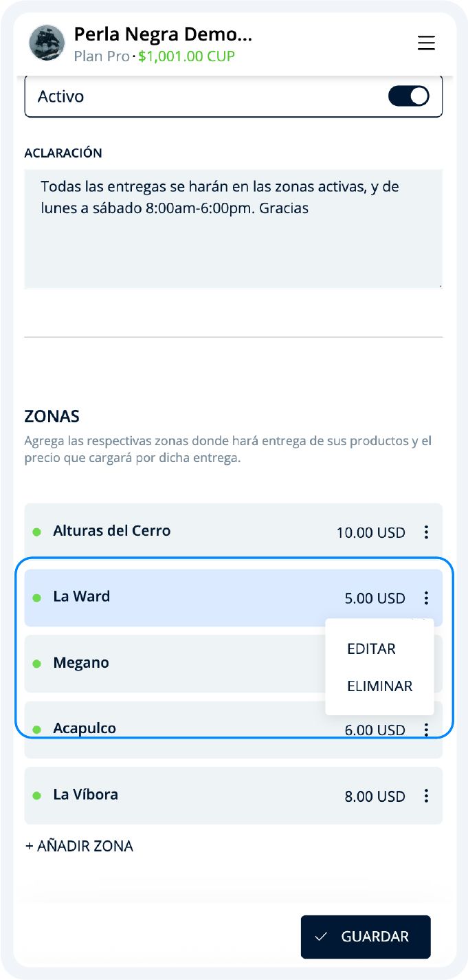Open the options dropdown for Acapulco zone
Image resolution: width=468 pixels, height=980 pixels.
click(x=426, y=730)
